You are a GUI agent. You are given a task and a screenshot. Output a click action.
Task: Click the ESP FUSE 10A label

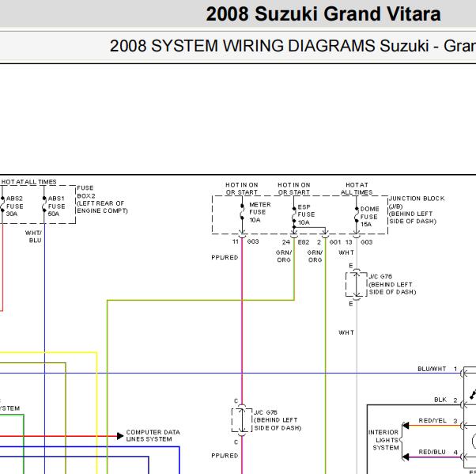coord(306,214)
